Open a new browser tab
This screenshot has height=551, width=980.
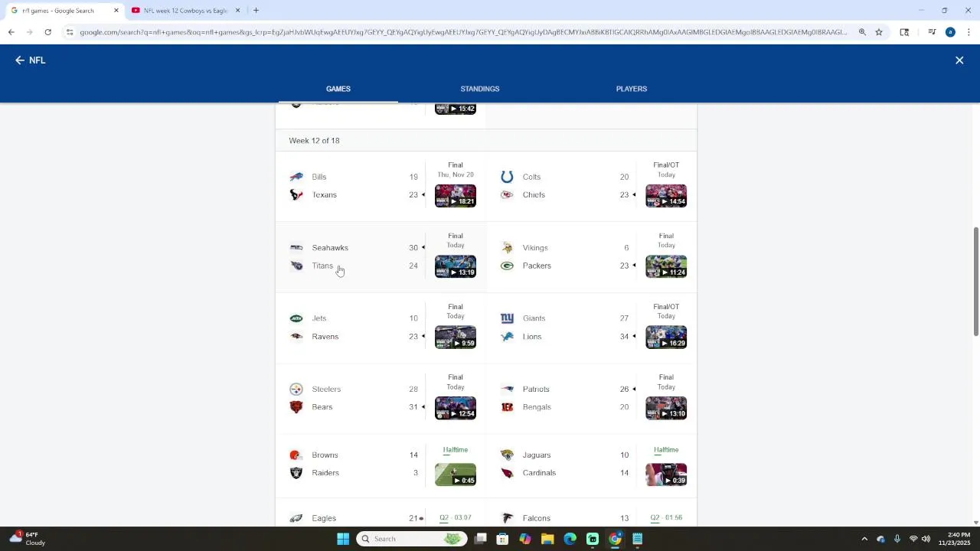point(256,11)
